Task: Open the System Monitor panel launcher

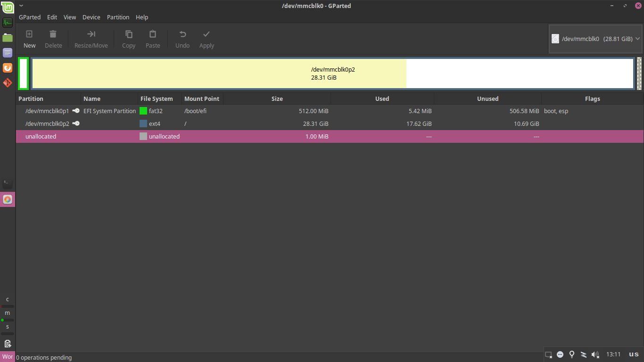Action: click(8, 23)
